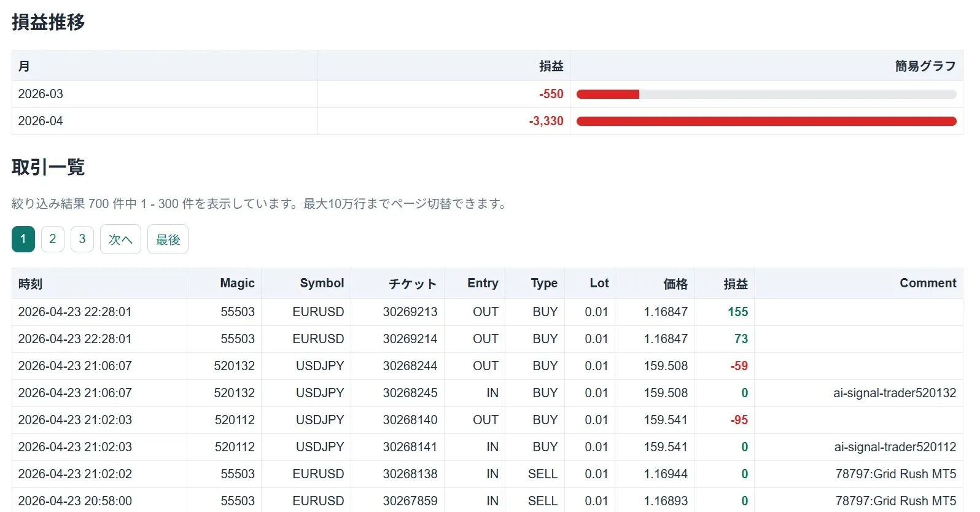Click the Magic column header
This screenshot has height=512, width=980.
click(x=237, y=283)
